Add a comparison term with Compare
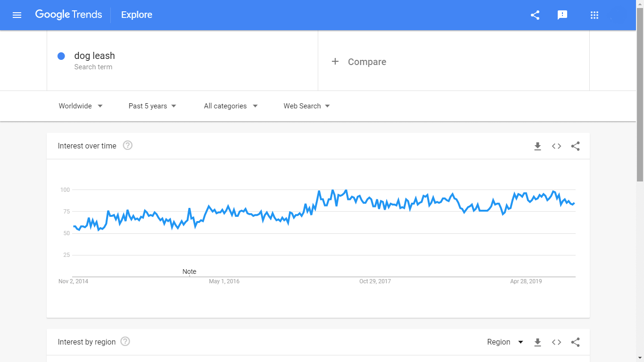 click(359, 62)
